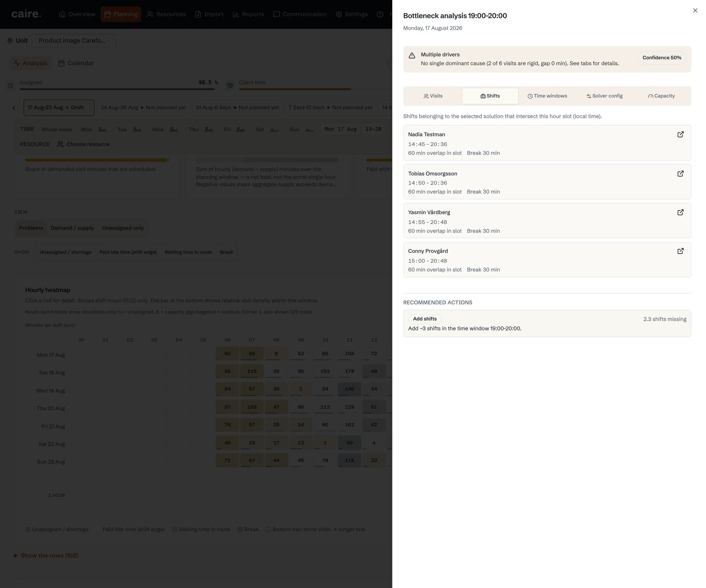The image size is (706, 588).
Task: Toggle Waiting time in route filter
Action: (188, 252)
